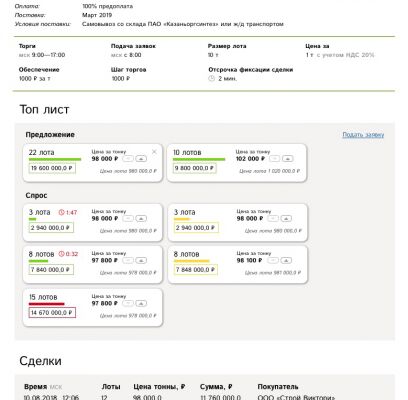Screen dimensions: 408x400
Task: Lower price on 15 лотов demand card
Action: [x=128, y=303]
